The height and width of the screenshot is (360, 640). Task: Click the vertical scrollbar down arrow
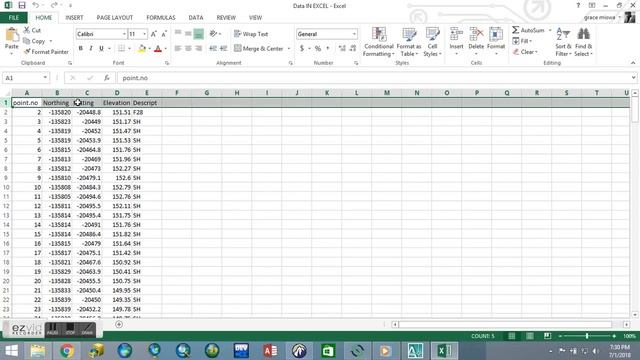point(635,315)
